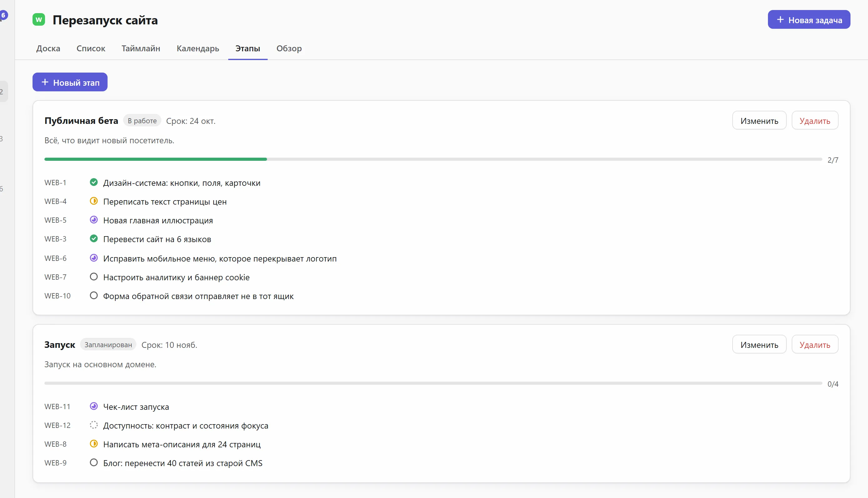Click the Запуск stage progress bar

pos(433,384)
